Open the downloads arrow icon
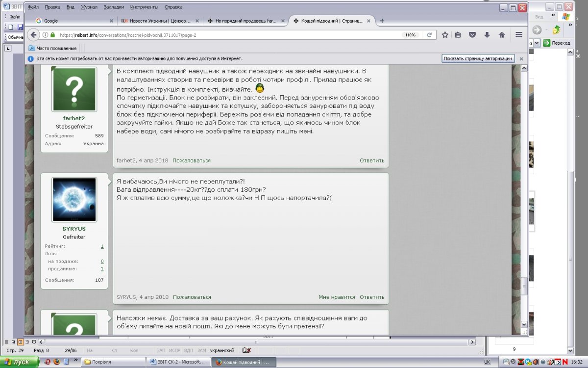 coord(487,35)
